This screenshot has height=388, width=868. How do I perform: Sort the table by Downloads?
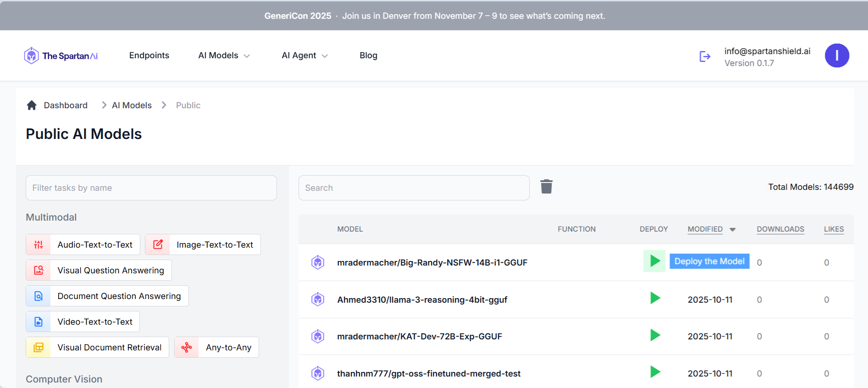coord(780,229)
